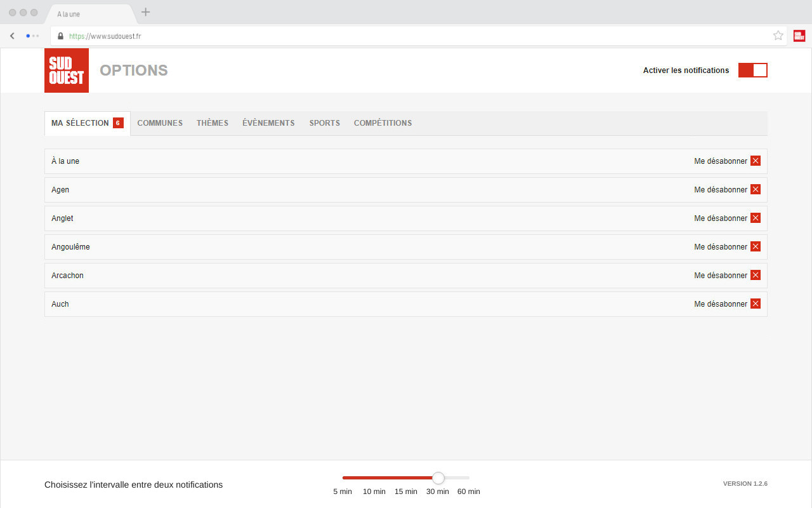Choose the 10 min interval label

(374, 491)
